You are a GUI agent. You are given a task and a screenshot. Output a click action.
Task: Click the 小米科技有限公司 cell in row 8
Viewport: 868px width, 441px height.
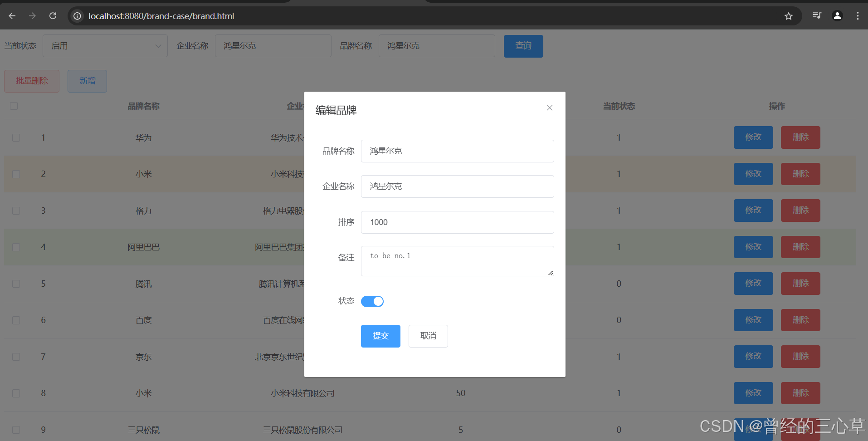tap(302, 393)
